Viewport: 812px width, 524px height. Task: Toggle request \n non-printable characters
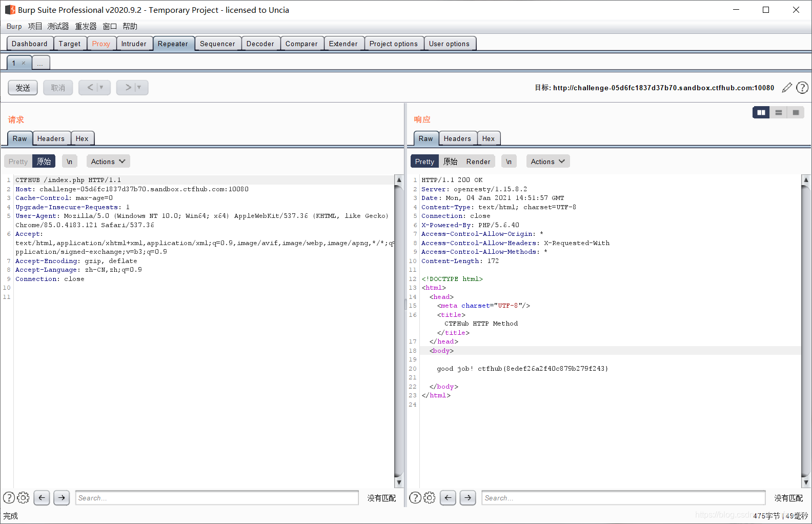pos(69,162)
